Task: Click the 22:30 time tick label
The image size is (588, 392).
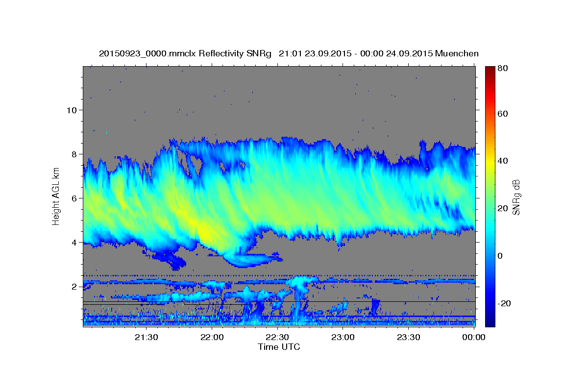Action: (277, 337)
